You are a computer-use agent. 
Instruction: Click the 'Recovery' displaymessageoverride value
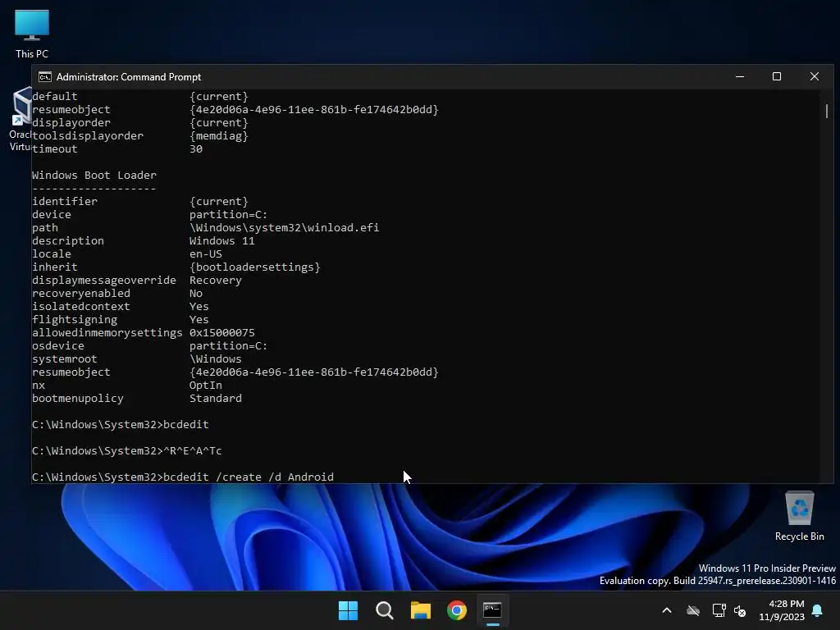216,281
